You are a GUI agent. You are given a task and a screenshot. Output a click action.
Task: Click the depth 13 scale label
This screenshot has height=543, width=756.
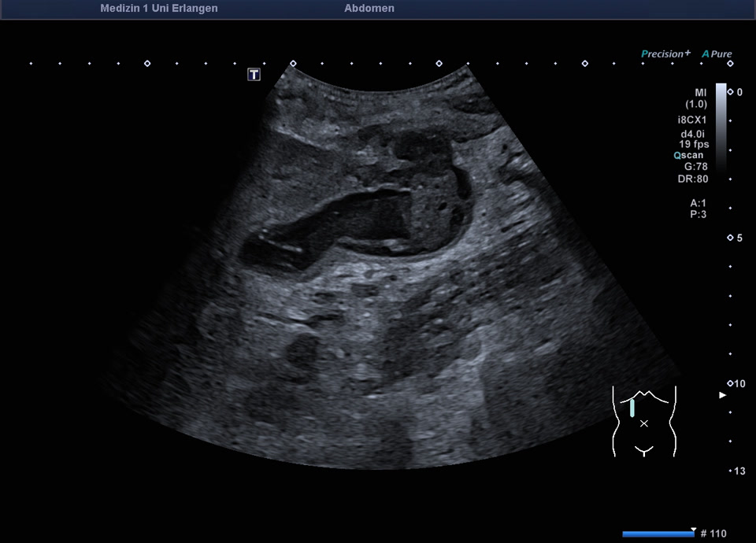pyautogui.click(x=739, y=471)
